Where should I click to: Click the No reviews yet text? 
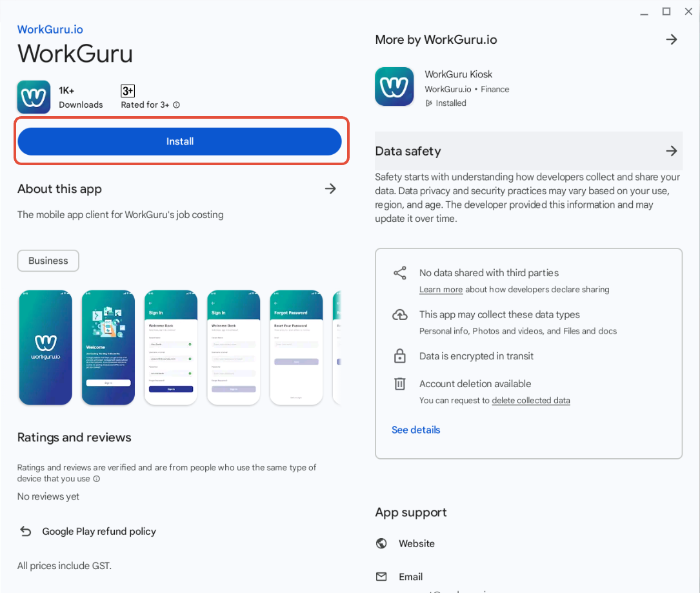(x=48, y=497)
